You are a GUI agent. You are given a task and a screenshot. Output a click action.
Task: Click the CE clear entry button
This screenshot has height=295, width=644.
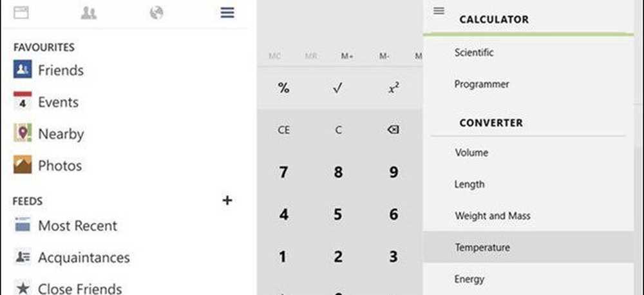point(284,130)
